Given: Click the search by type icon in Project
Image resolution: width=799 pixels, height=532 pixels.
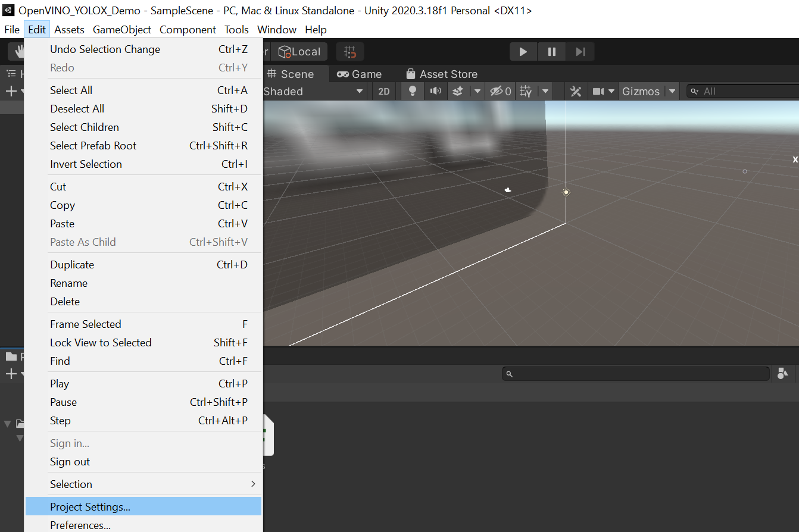Looking at the screenshot, I should point(782,374).
